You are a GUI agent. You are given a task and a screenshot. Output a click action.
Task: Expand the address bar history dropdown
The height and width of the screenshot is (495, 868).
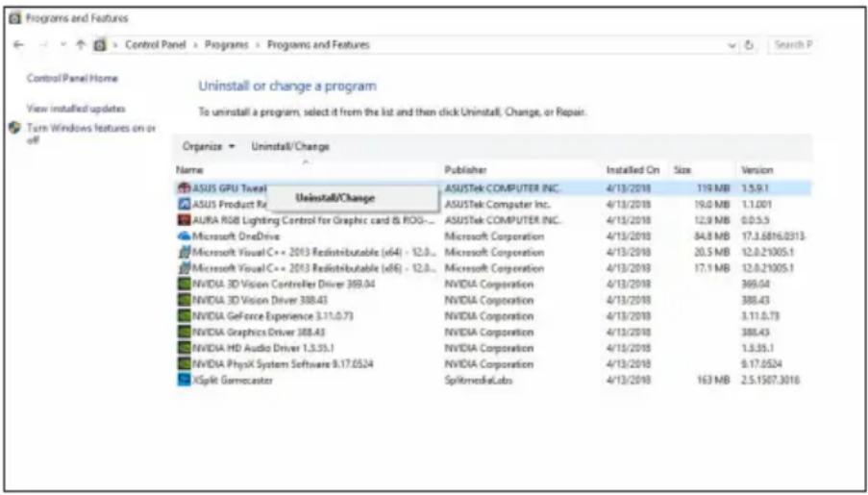click(732, 45)
